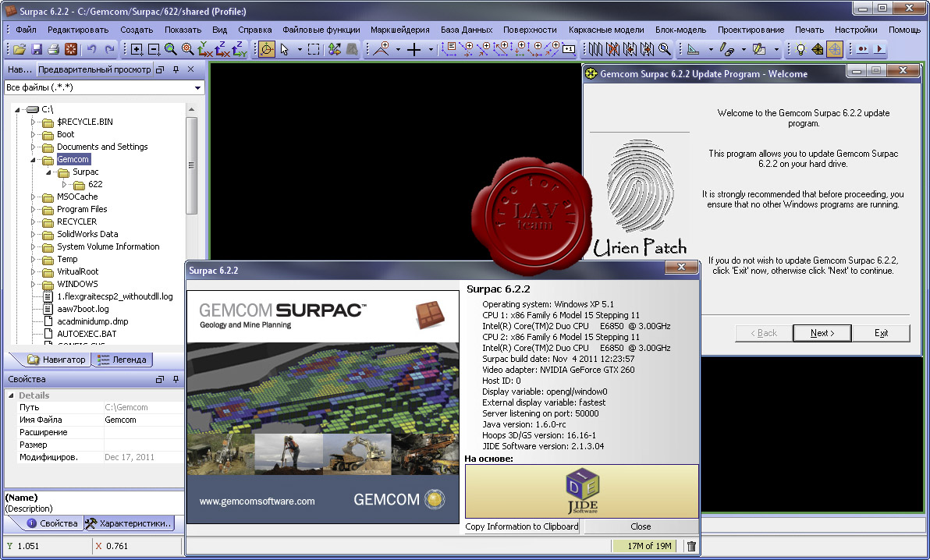This screenshot has width=930, height=560.
Task: Toggle the solid faces render icon
Action: tap(818, 49)
